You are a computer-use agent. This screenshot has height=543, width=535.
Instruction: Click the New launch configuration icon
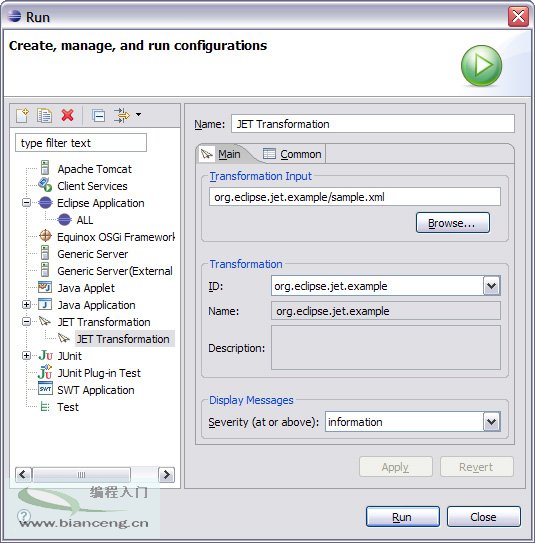point(23,115)
